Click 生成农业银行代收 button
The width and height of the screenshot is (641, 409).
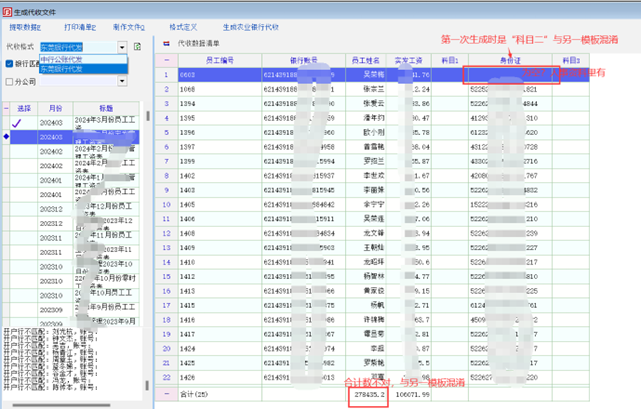click(x=251, y=28)
